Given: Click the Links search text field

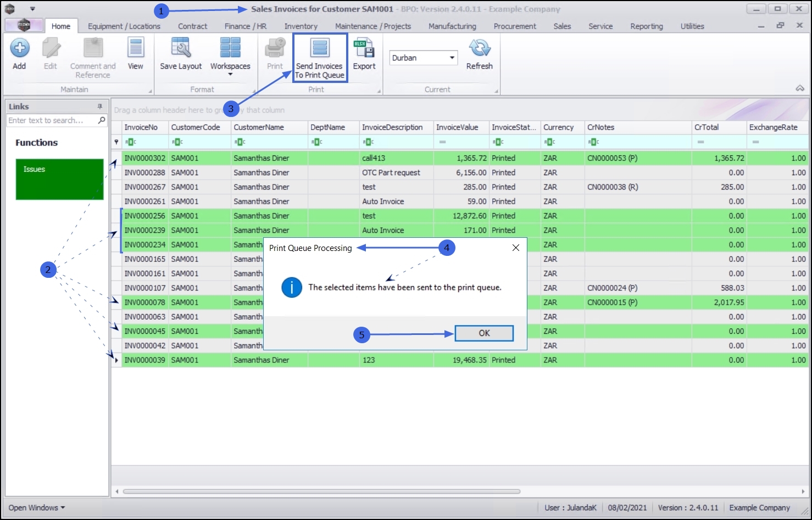Looking at the screenshot, I should [x=51, y=120].
